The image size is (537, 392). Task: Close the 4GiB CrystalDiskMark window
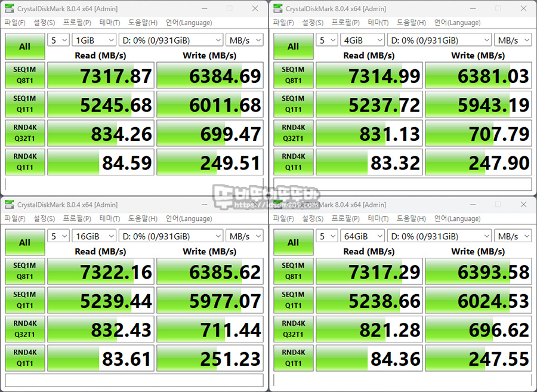click(523, 8)
